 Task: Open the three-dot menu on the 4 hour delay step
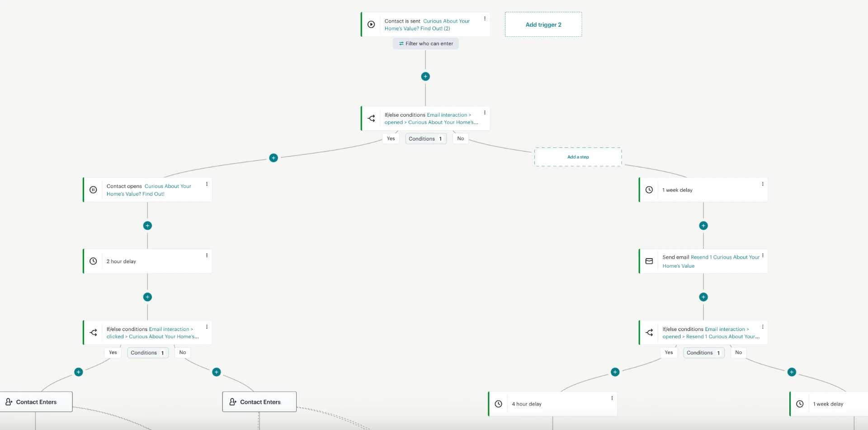coord(612,398)
